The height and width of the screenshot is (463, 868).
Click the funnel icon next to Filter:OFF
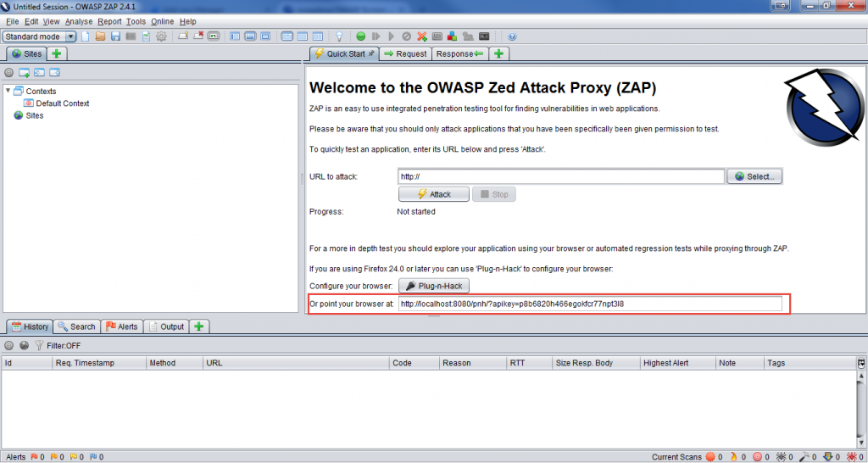[x=39, y=346]
